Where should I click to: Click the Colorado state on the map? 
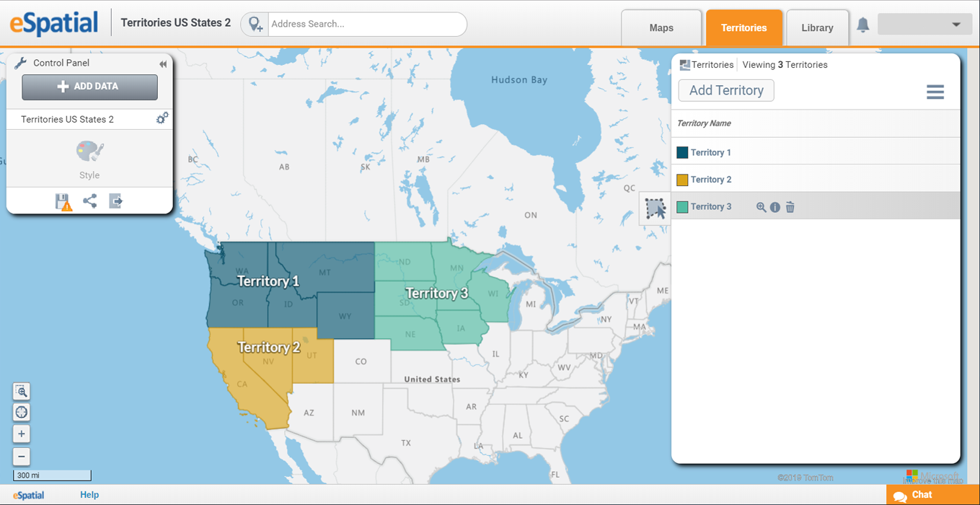(x=362, y=361)
